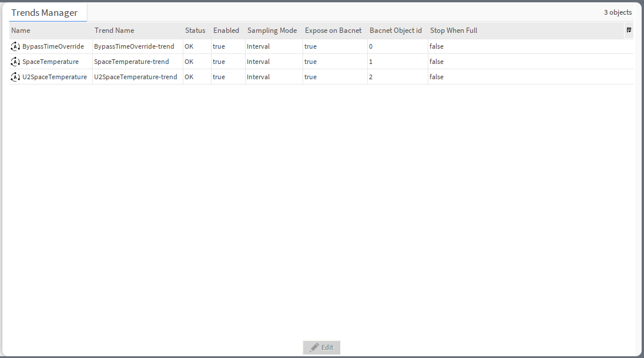Select the BypassTimeOverride-trend cell
The width and height of the screenshot is (644, 358).
tap(134, 46)
